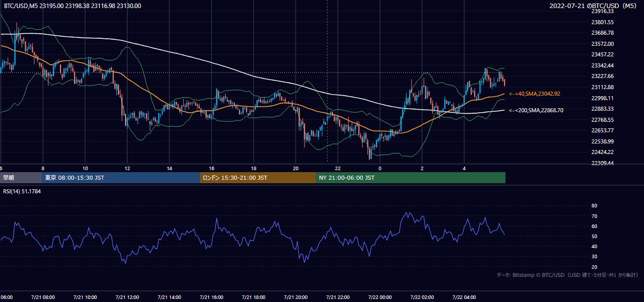Click price axis label 23112.88
This screenshot has width=644, height=302.
point(602,87)
